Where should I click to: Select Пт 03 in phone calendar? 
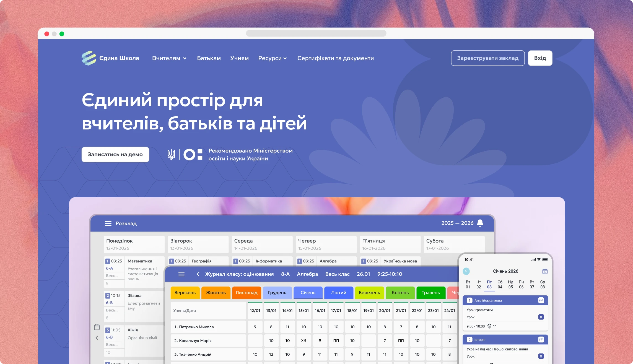pos(489,285)
